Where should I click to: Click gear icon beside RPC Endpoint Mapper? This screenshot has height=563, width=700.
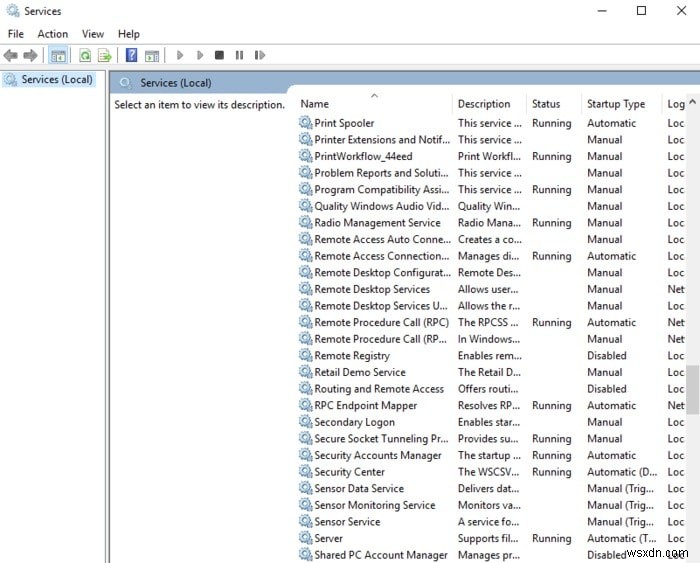(x=305, y=405)
